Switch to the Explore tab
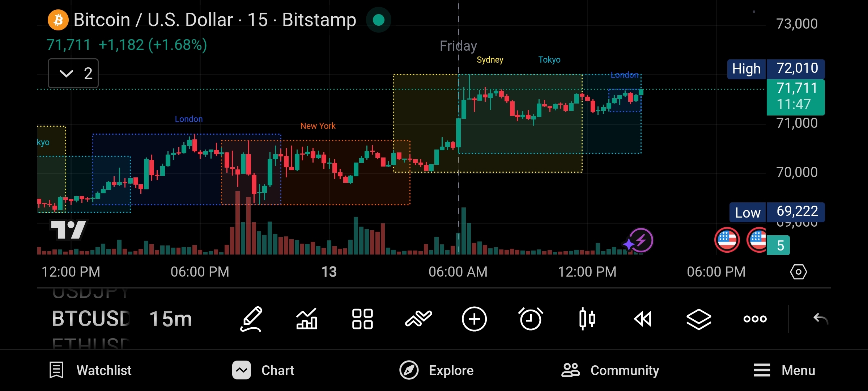 point(437,370)
